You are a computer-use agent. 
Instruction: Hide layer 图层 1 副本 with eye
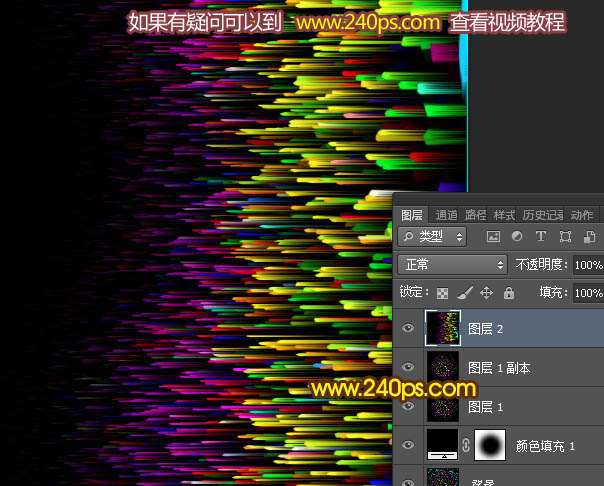(408, 367)
